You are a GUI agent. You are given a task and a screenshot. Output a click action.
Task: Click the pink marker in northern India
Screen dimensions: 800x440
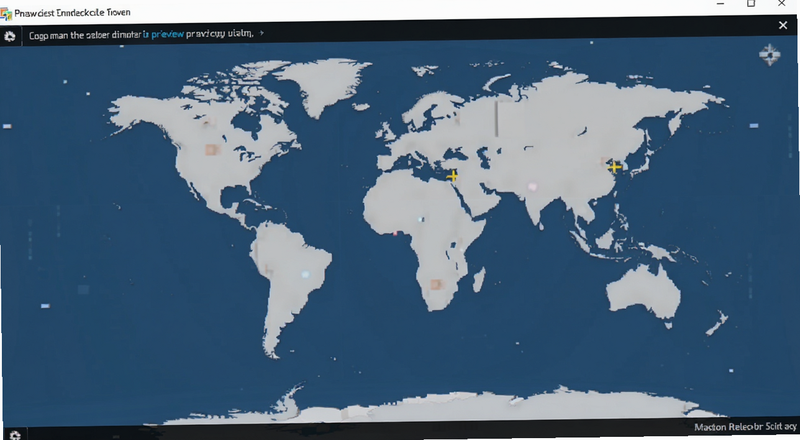pyautogui.click(x=532, y=186)
